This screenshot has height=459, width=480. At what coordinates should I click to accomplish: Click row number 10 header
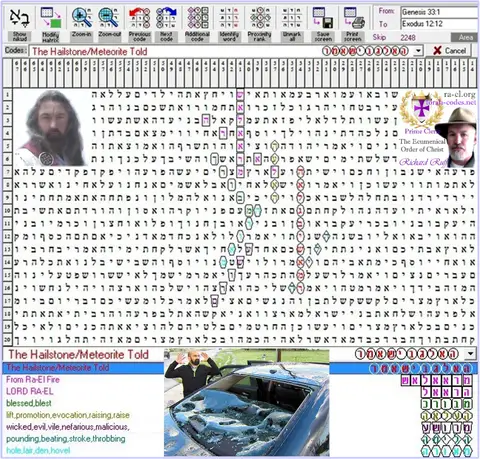[x=7, y=211]
